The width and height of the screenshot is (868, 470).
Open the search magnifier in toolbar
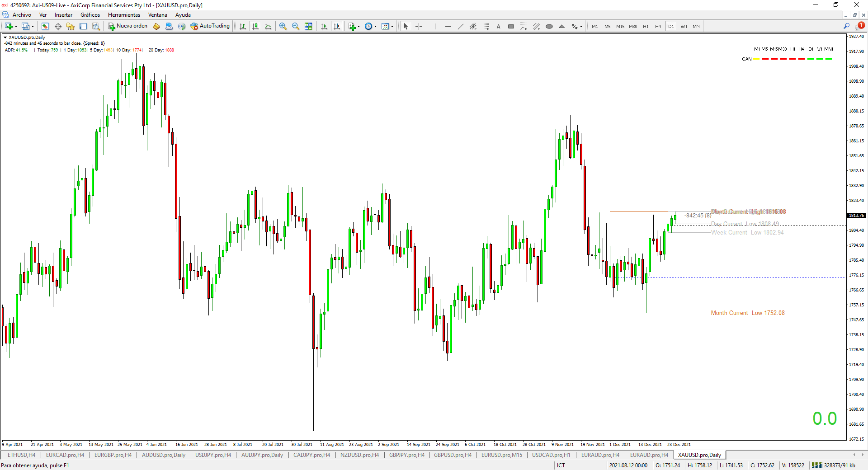(x=846, y=26)
